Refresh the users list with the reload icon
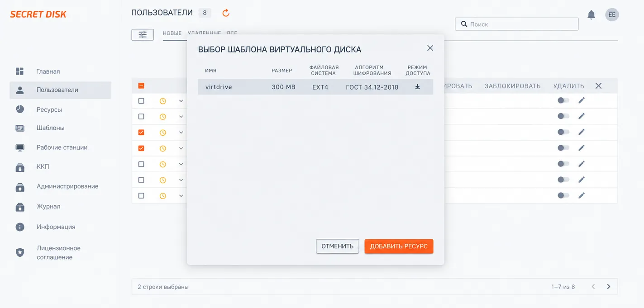 [x=226, y=13]
